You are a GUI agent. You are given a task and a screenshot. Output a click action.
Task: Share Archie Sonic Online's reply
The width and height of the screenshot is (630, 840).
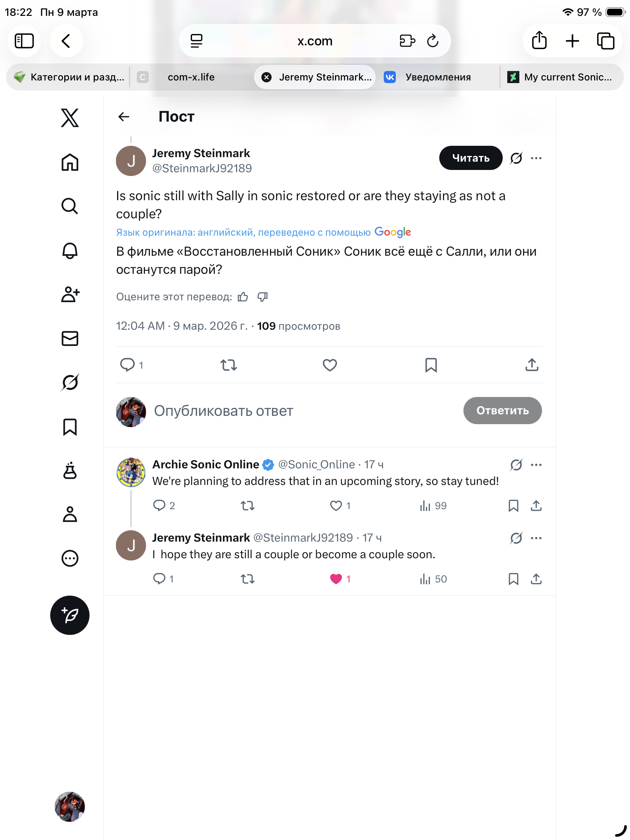pyautogui.click(x=536, y=505)
